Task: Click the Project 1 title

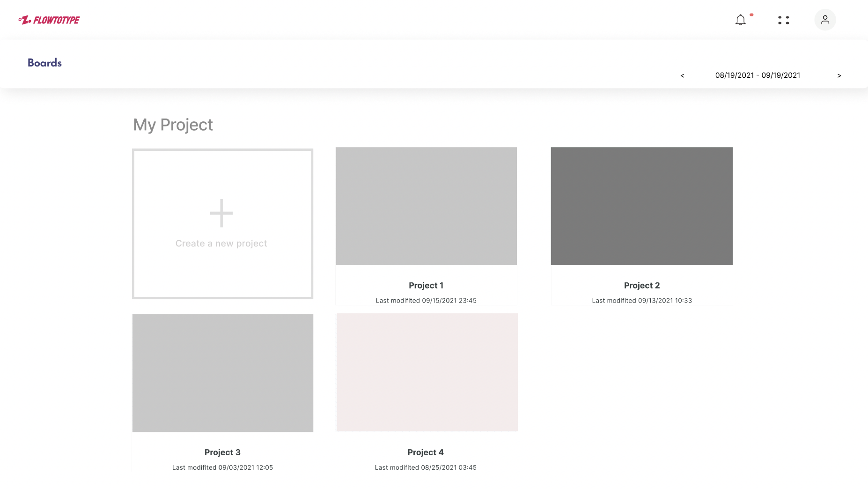Action: pos(426,285)
